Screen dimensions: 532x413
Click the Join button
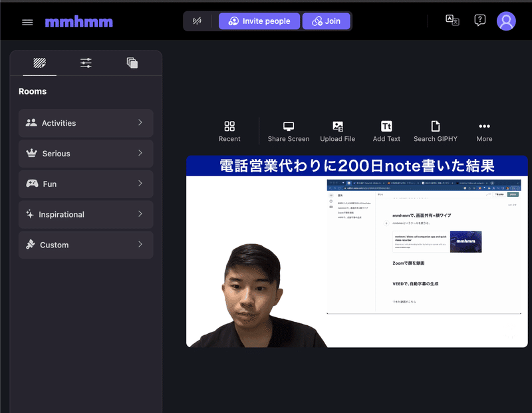(327, 21)
